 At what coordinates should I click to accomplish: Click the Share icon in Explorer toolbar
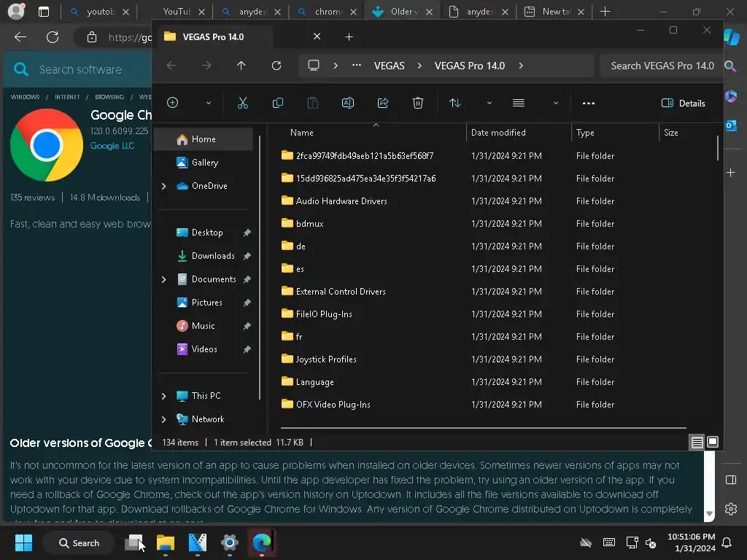pos(383,103)
